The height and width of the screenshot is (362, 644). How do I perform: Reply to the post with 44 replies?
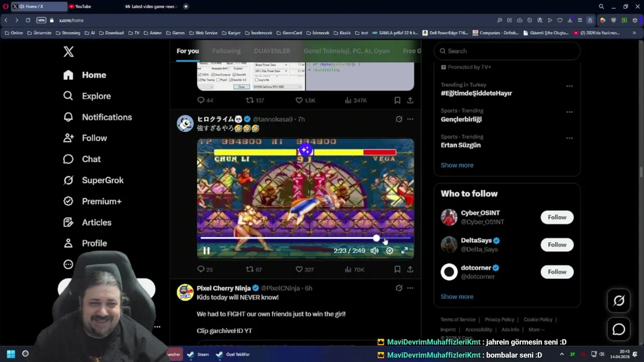pos(205,101)
